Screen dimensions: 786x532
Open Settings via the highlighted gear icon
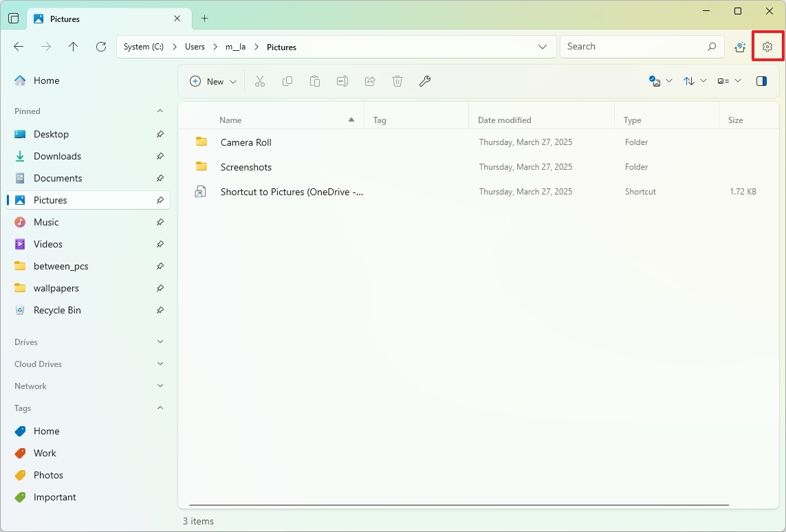point(767,46)
